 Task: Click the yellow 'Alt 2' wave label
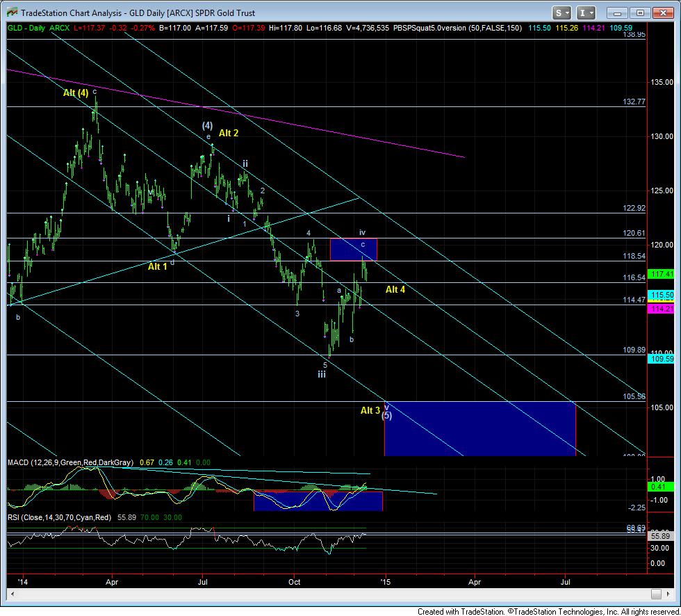pyautogui.click(x=229, y=133)
